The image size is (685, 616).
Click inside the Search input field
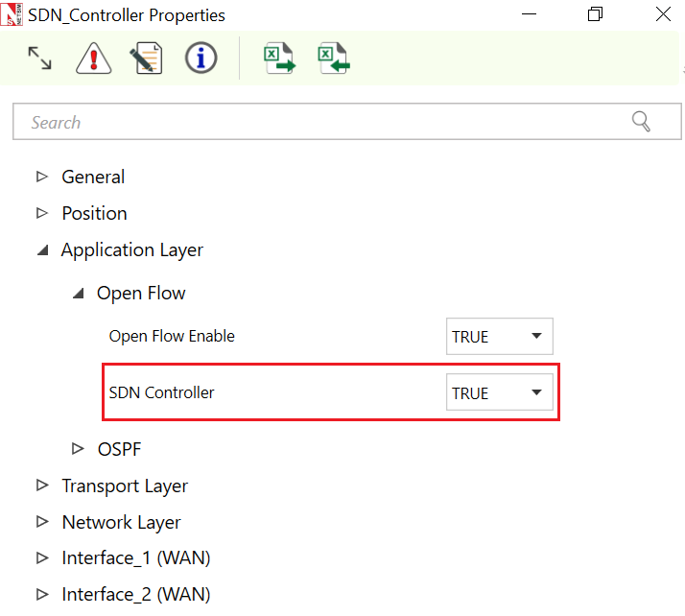tap(317, 123)
